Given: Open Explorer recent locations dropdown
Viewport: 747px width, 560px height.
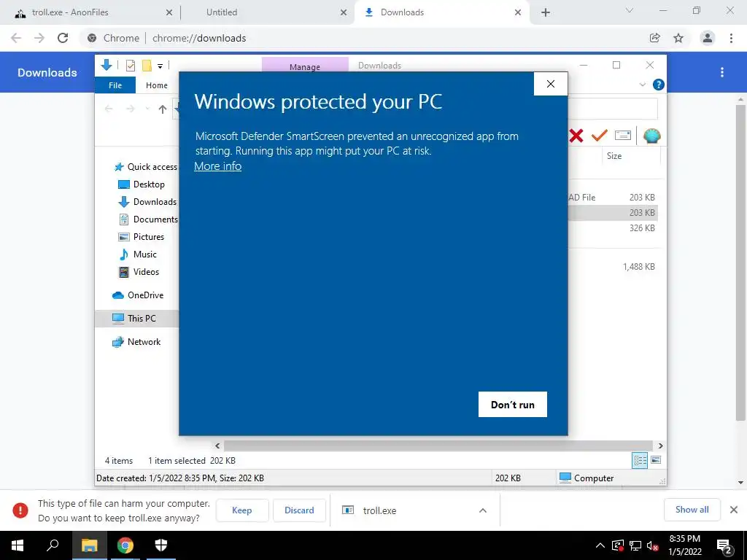Looking at the screenshot, I should 147,109.
